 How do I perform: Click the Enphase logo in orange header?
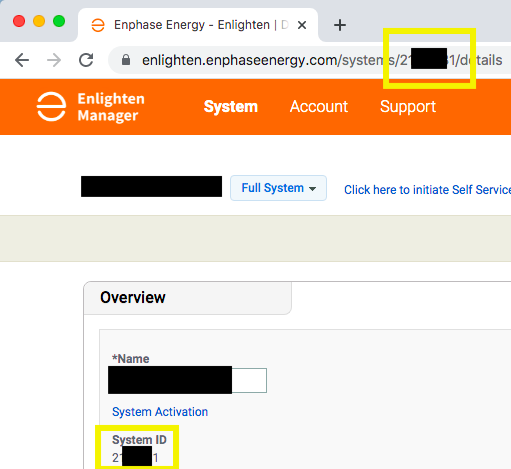tap(51, 107)
